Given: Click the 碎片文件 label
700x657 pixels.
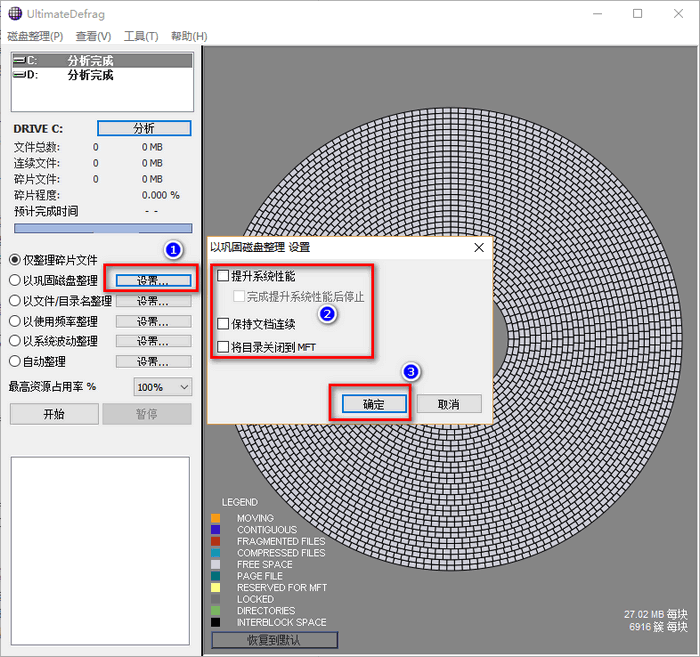Looking at the screenshot, I should pos(37,179).
